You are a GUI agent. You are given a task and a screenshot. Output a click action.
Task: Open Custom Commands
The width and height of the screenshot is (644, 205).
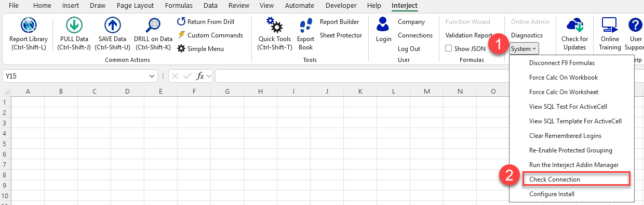tap(210, 35)
